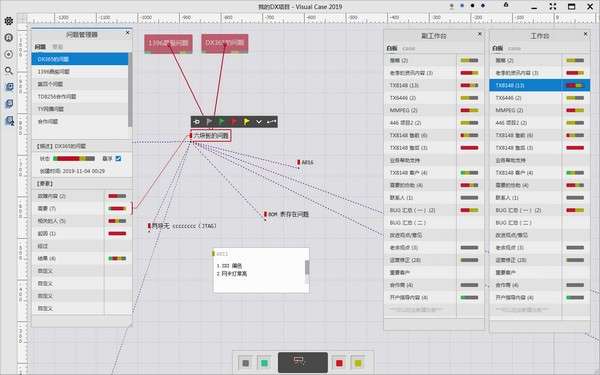The height and width of the screenshot is (375, 600).
Task: Click the lock icon in title bar
Action: click(x=506, y=5)
